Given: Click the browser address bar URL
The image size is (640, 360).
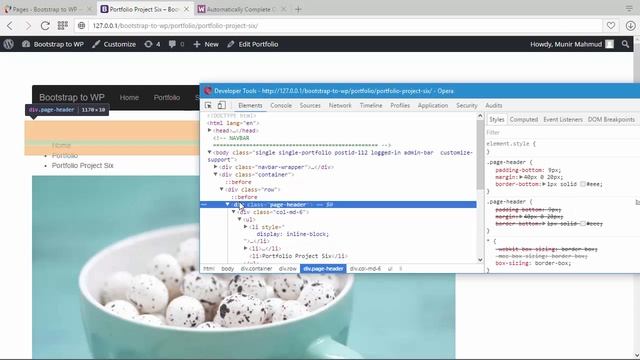Looking at the screenshot, I should [x=175, y=26].
